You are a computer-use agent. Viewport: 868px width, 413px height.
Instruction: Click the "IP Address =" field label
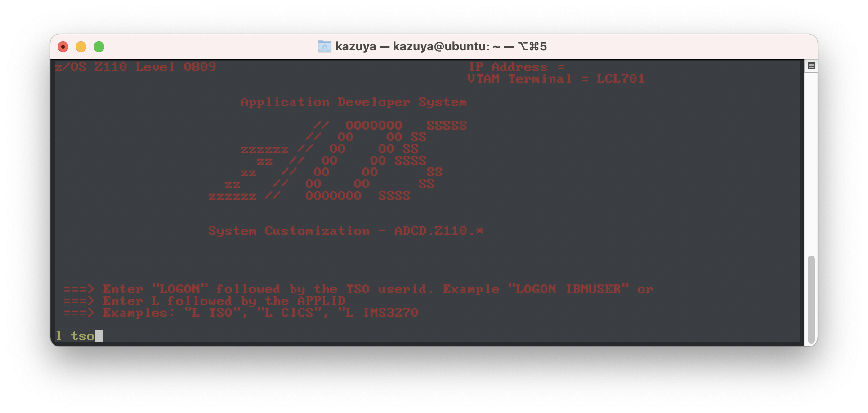(x=516, y=67)
